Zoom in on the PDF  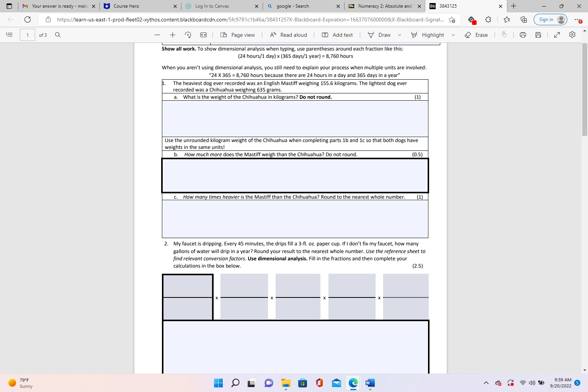[172, 34]
